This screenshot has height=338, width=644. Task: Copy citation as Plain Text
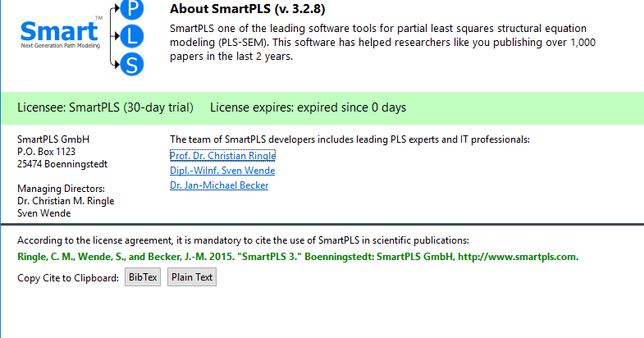pos(192,277)
